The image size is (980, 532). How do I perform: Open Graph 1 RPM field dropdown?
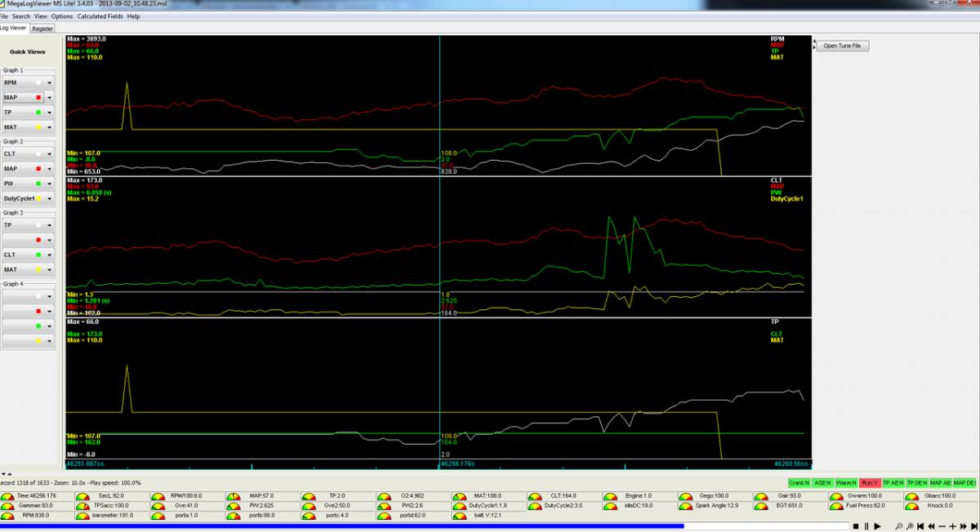pos(49,82)
